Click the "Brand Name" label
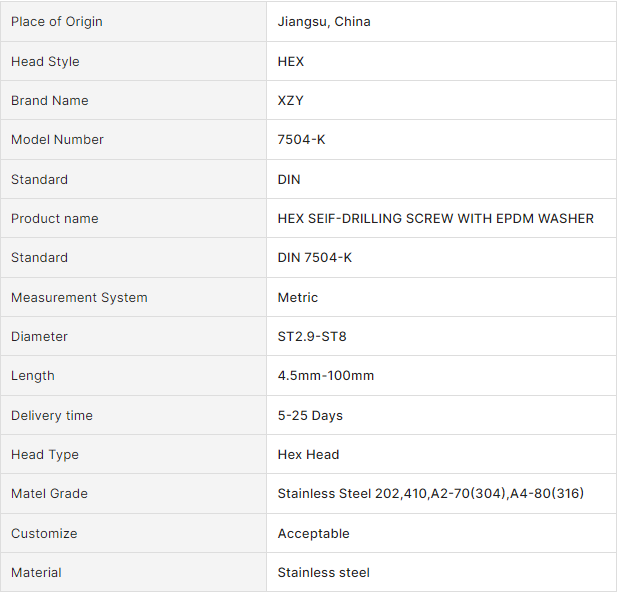Screen dimensions: 617x592 tap(50, 101)
